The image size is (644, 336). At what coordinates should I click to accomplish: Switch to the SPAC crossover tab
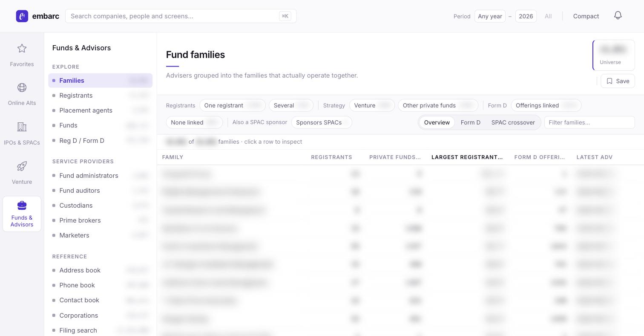click(x=513, y=122)
